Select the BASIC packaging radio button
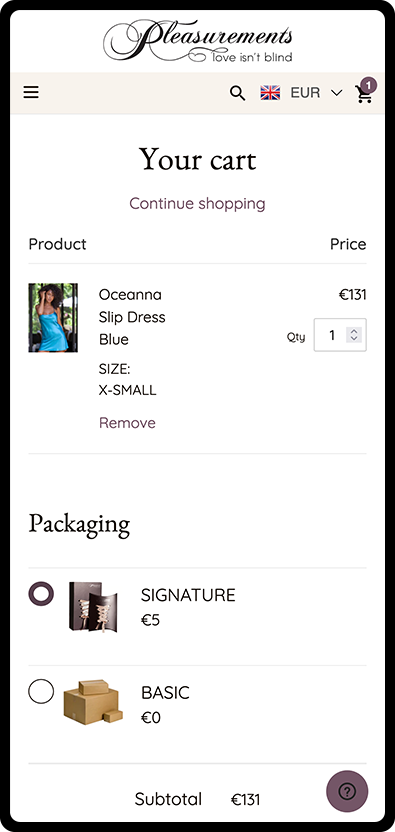 click(41, 691)
